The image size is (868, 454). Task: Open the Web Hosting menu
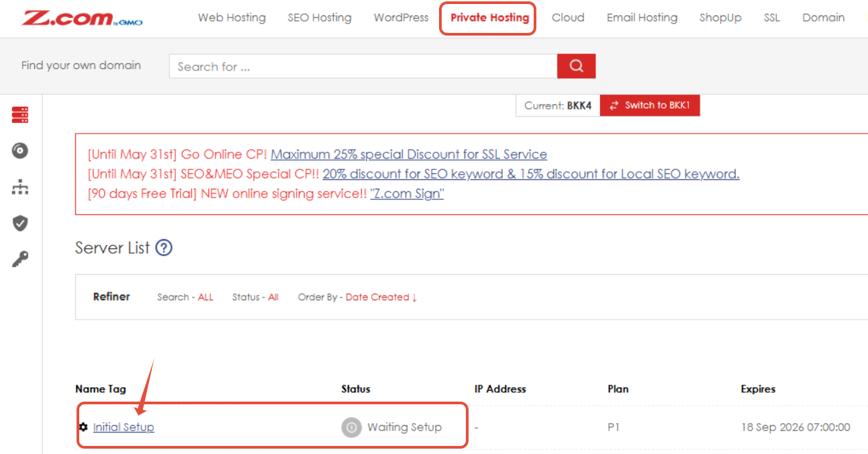[x=232, y=18]
